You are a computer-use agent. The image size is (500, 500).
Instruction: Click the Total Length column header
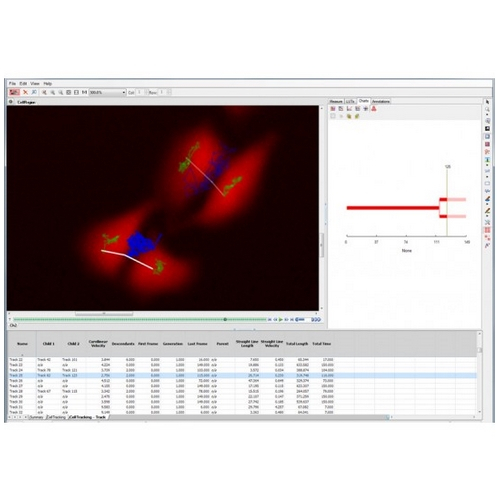click(297, 344)
